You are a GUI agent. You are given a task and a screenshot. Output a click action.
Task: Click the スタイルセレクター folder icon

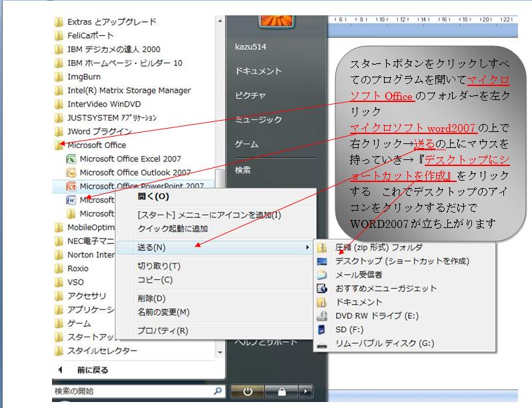click(59, 351)
